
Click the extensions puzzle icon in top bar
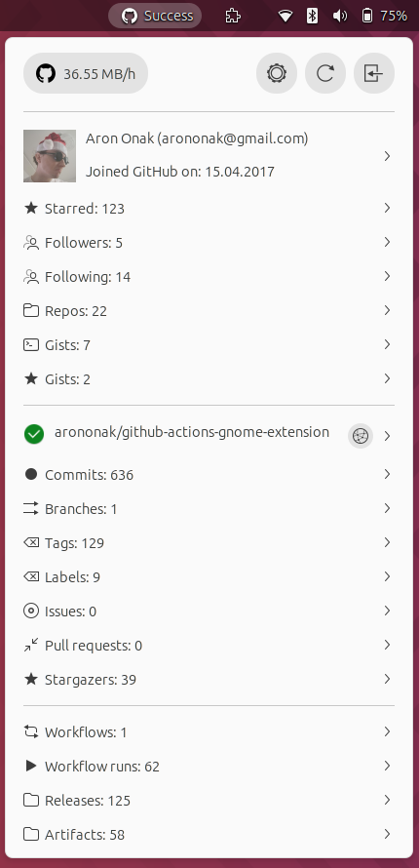(x=233, y=16)
